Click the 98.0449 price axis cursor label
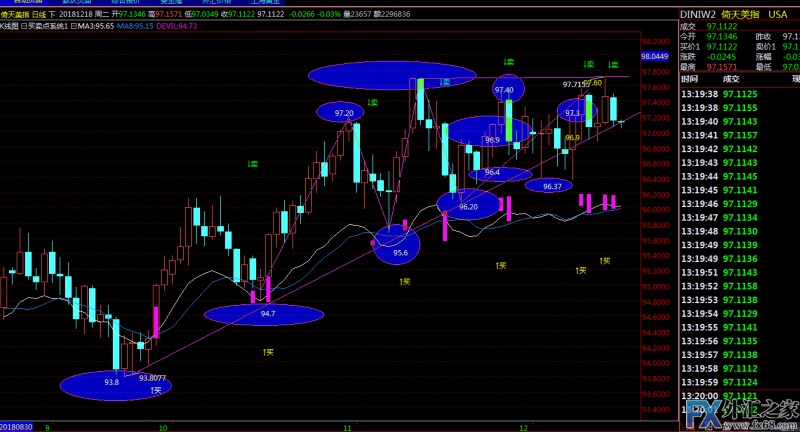 [x=655, y=57]
